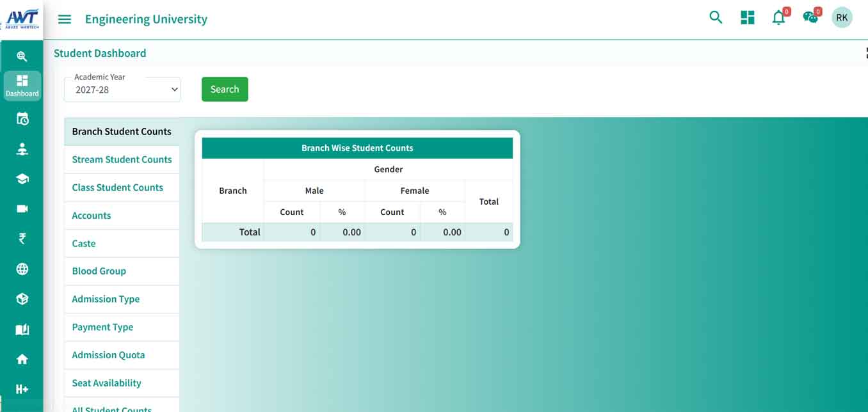Open the apps grid icon in header
The width and height of the screenshot is (868, 412).
click(x=747, y=18)
